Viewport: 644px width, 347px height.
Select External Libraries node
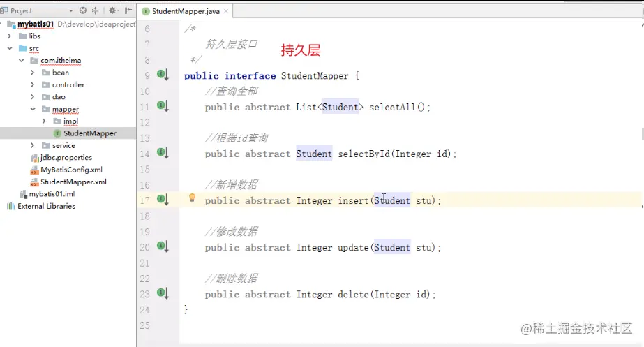47,206
